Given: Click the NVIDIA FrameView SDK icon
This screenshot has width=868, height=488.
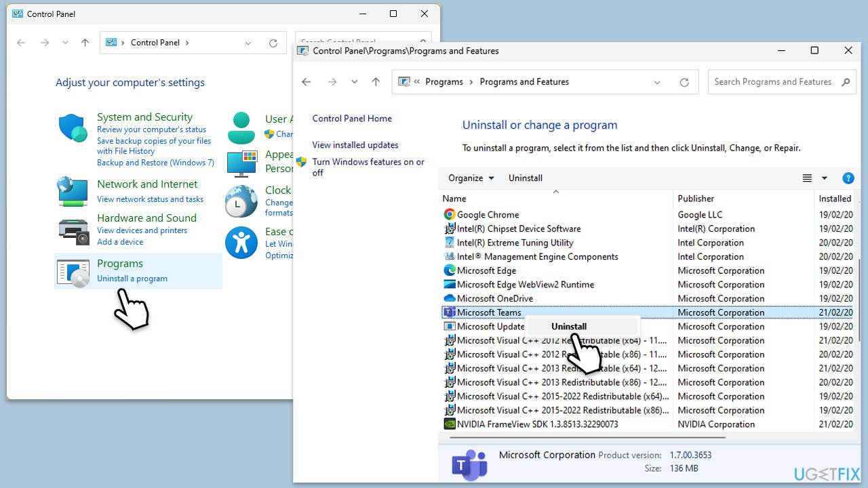Looking at the screenshot, I should coord(449,424).
